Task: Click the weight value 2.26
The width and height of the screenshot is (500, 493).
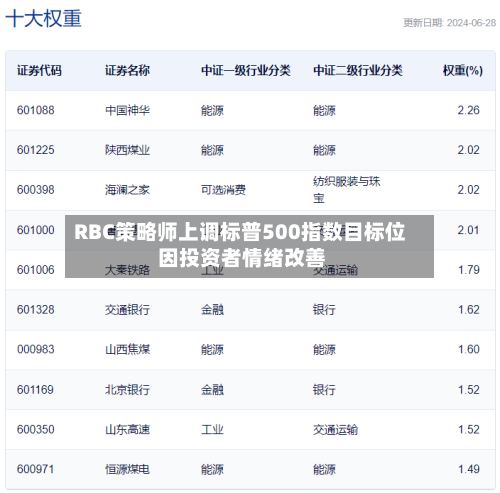Action: coord(468,110)
